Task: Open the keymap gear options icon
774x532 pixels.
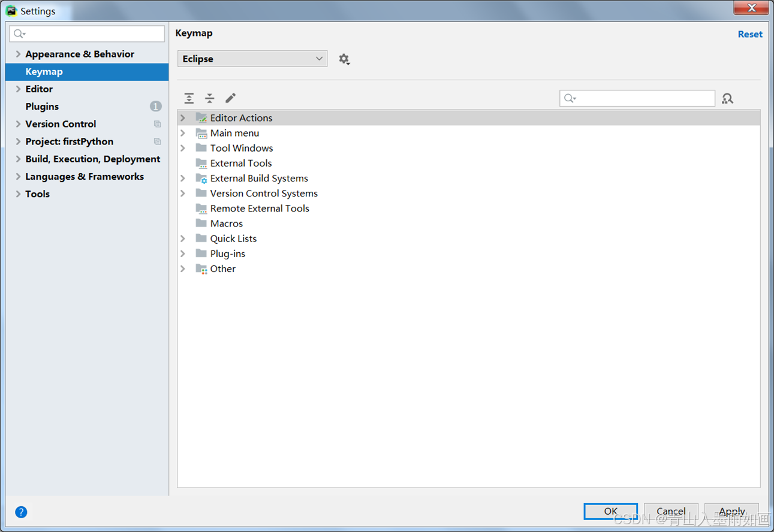Action: point(344,59)
